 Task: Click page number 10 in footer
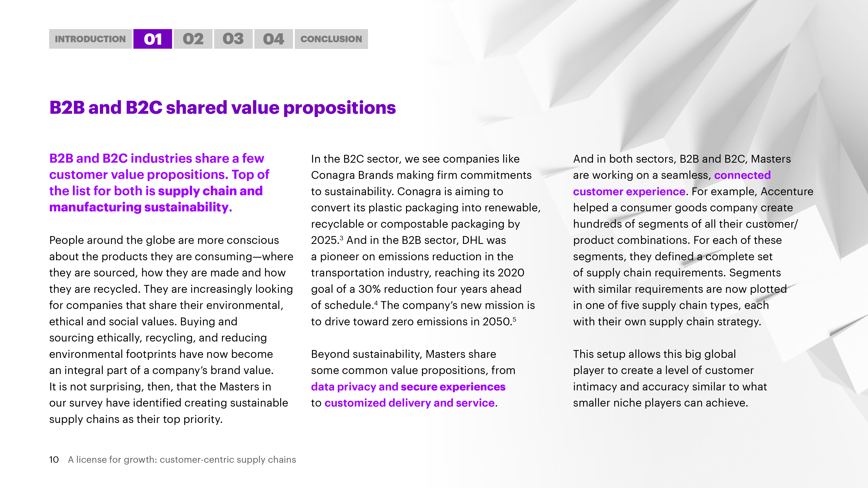54,460
